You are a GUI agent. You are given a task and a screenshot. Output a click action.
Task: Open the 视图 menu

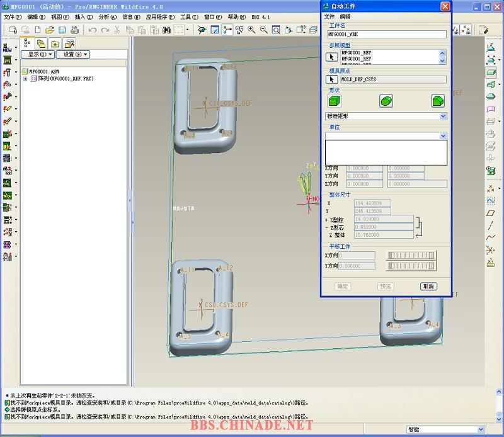click(60, 17)
